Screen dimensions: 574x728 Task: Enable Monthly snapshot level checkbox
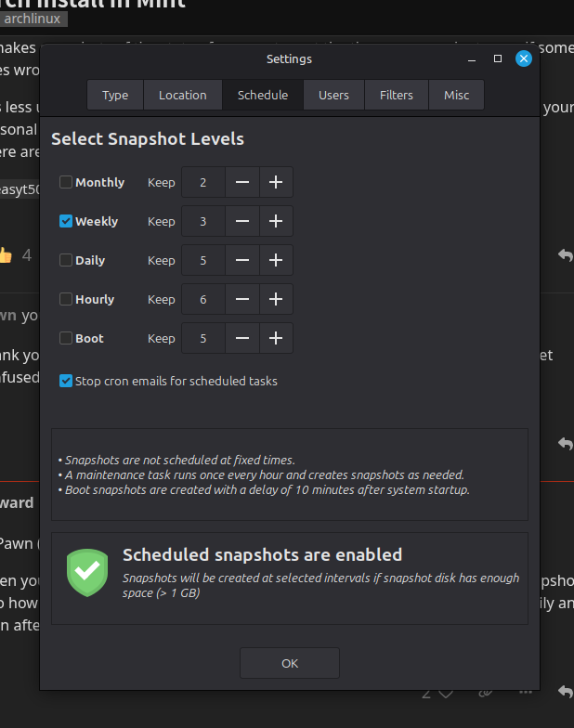pos(66,183)
